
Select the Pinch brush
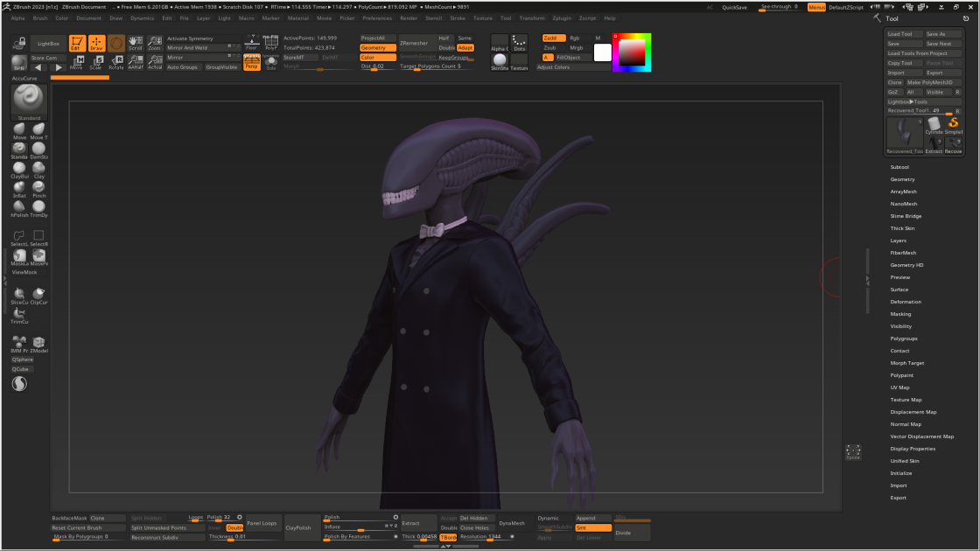[38, 189]
